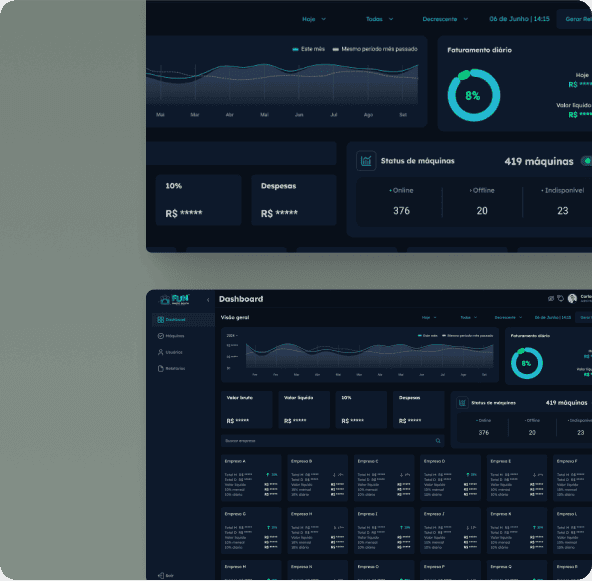Open the Todas dropdown in the upper zoomed dashboard

click(379, 19)
